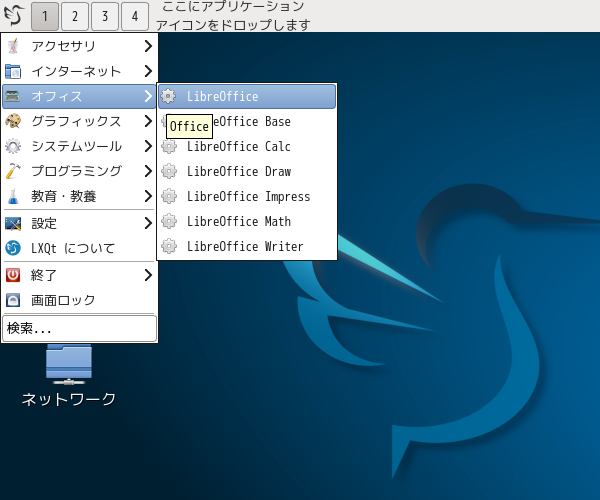Launch LibreOffice Math
The height and width of the screenshot is (500, 600).
pyautogui.click(x=247, y=221)
